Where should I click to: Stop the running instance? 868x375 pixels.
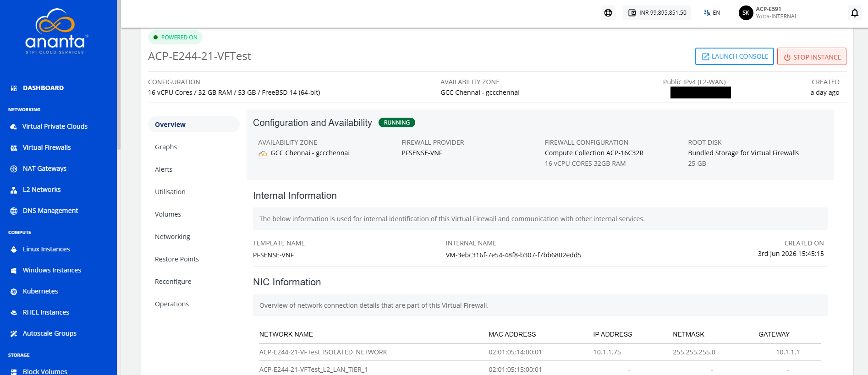coord(812,57)
